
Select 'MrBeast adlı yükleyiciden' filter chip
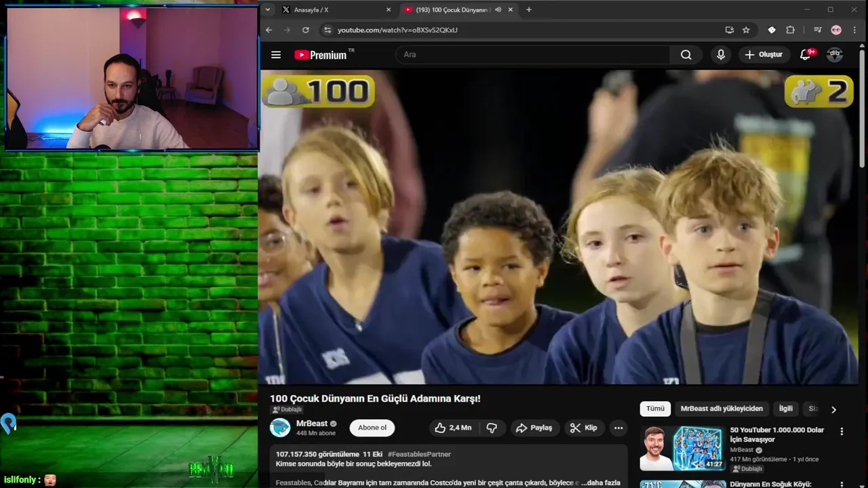click(722, 409)
